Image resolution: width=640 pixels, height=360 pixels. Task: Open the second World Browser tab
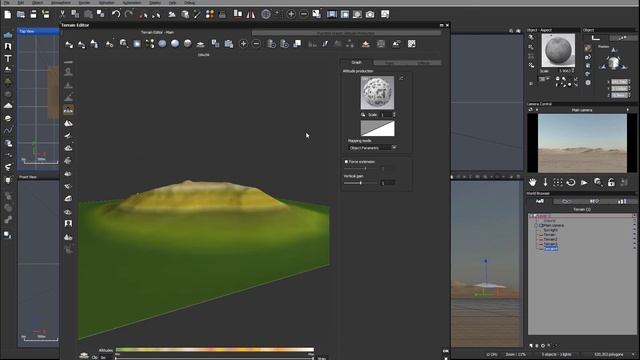567,201
